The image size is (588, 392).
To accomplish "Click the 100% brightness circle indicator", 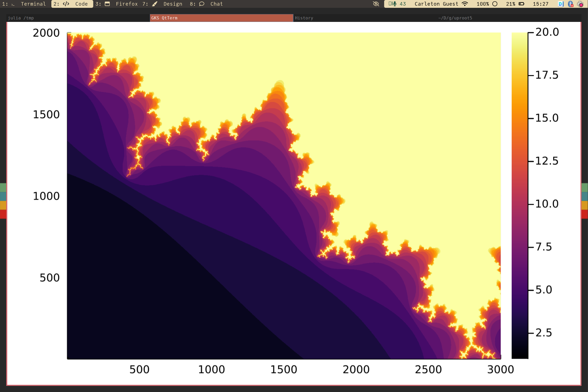I will point(487,4).
